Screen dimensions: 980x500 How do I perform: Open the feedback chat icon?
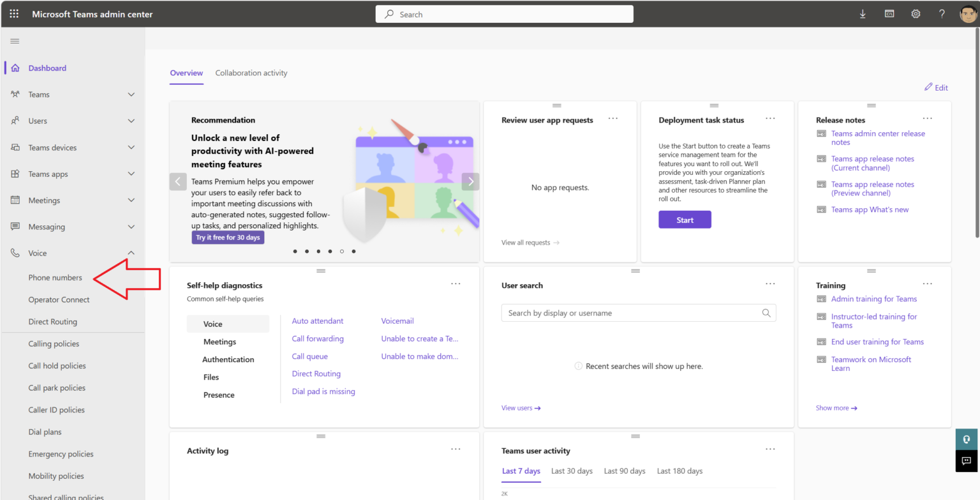pyautogui.click(x=966, y=461)
